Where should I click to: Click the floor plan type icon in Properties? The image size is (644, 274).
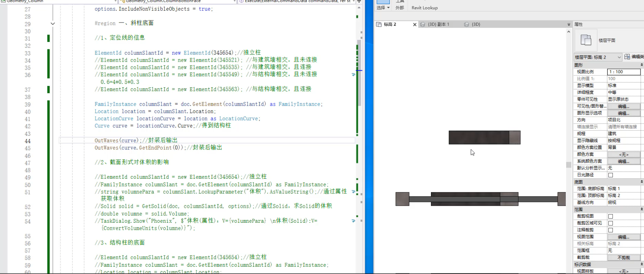tap(586, 40)
